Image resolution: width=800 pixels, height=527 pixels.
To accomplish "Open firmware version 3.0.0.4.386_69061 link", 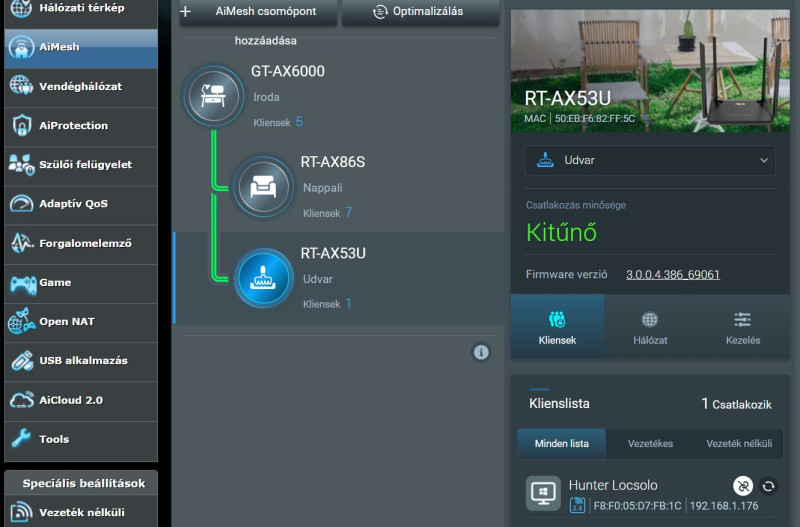I will [x=672, y=274].
